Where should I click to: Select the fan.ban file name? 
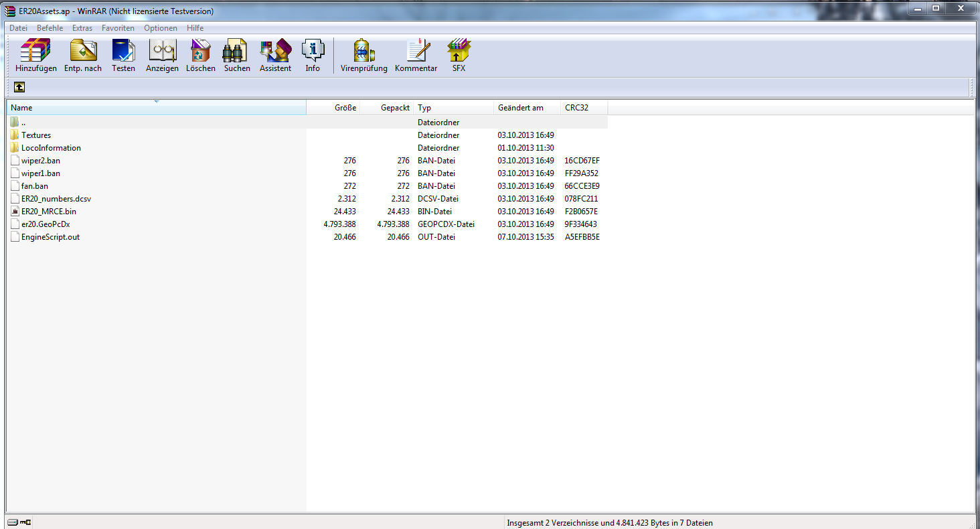point(35,186)
